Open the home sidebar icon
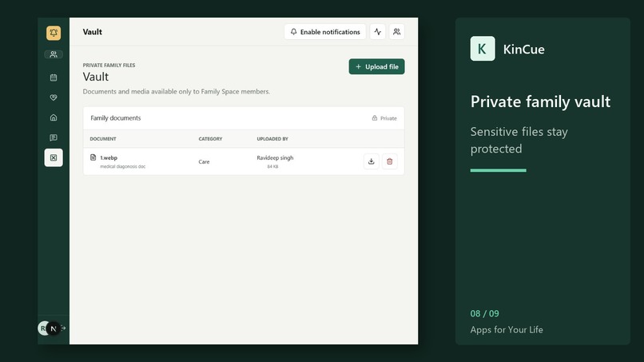 coord(54,117)
